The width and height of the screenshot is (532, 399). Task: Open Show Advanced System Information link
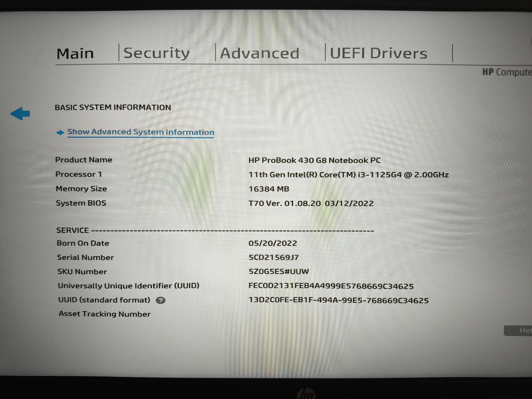(141, 132)
